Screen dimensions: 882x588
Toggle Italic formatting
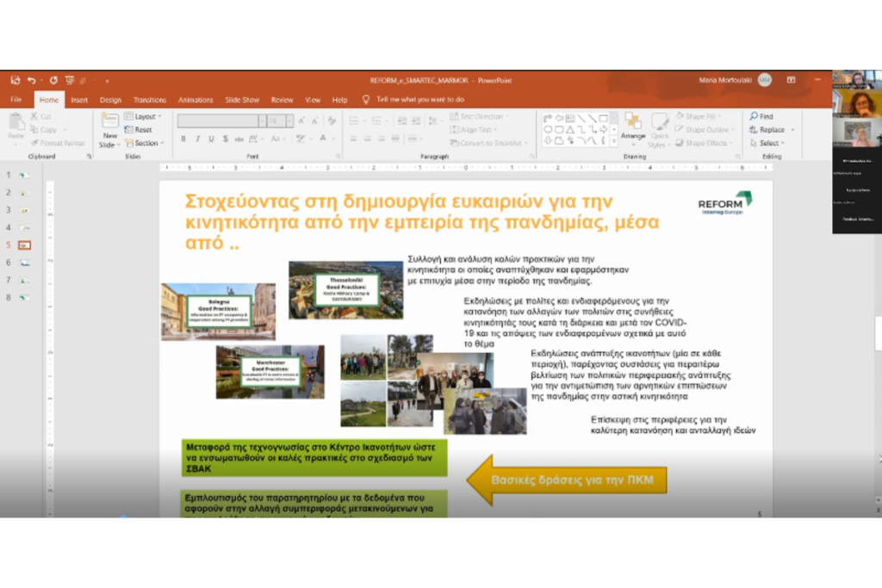[197, 139]
